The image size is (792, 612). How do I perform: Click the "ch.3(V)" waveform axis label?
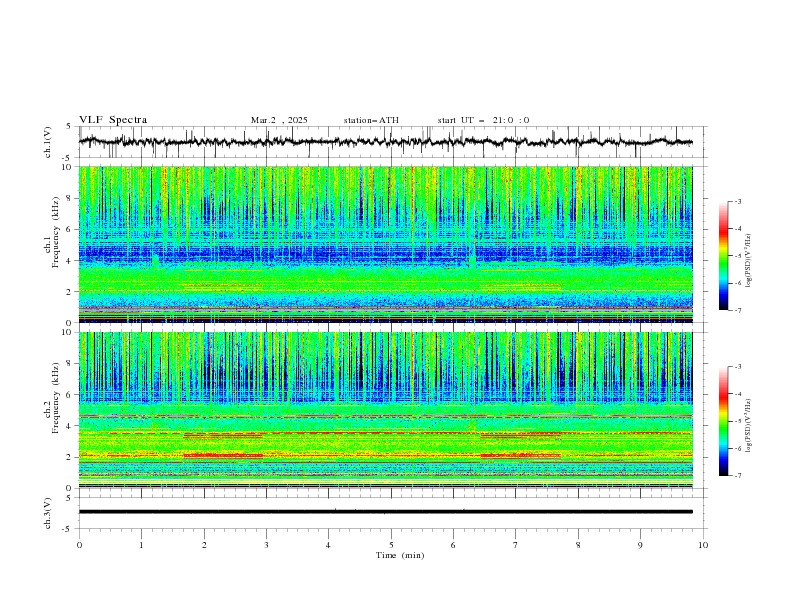point(48,513)
